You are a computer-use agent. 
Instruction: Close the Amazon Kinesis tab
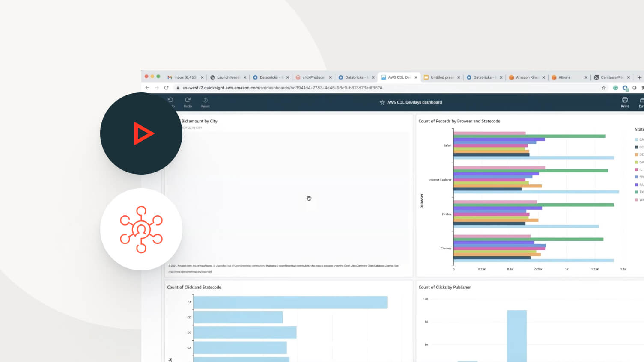[543, 77]
